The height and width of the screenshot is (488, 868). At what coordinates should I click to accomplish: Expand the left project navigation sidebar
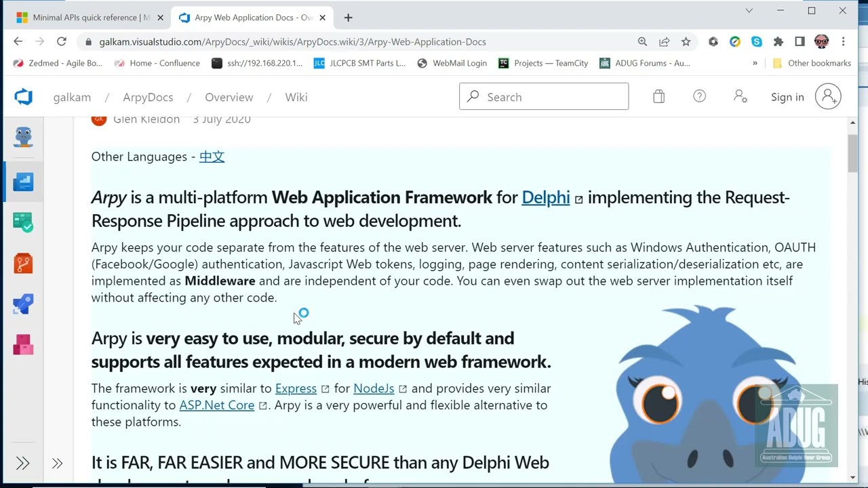[22, 463]
